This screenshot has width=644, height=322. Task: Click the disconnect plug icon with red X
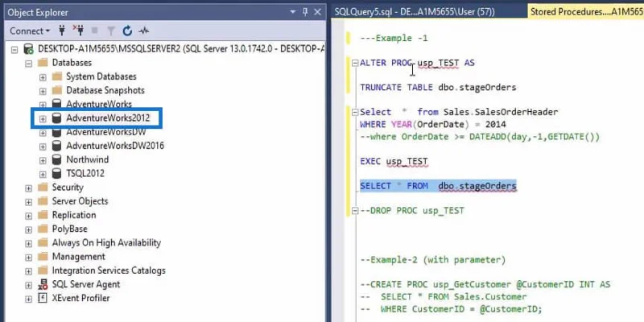pyautogui.click(x=78, y=31)
